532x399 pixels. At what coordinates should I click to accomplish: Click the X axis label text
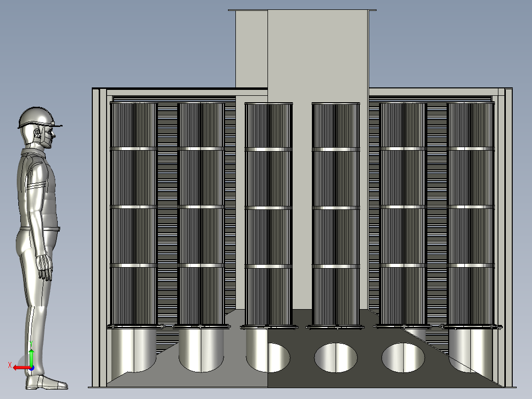pos(10,365)
